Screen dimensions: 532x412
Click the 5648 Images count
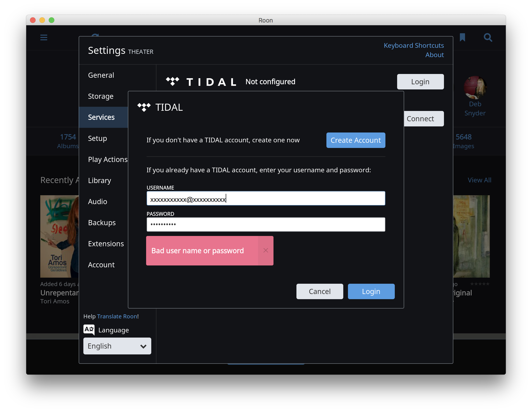pos(463,141)
